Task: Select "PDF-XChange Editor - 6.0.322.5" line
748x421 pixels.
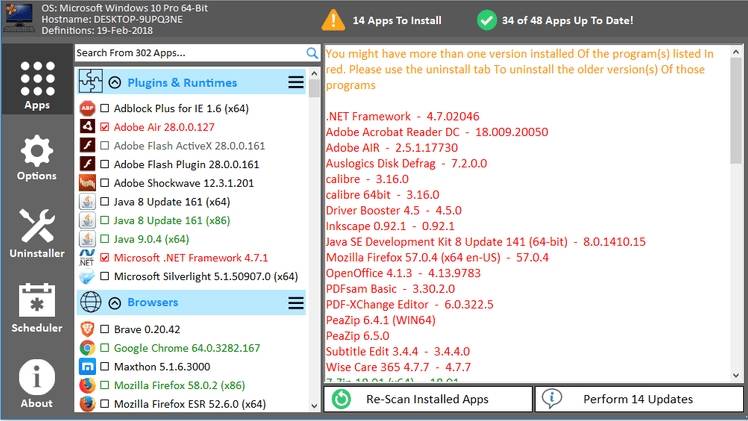Action: coord(409,305)
